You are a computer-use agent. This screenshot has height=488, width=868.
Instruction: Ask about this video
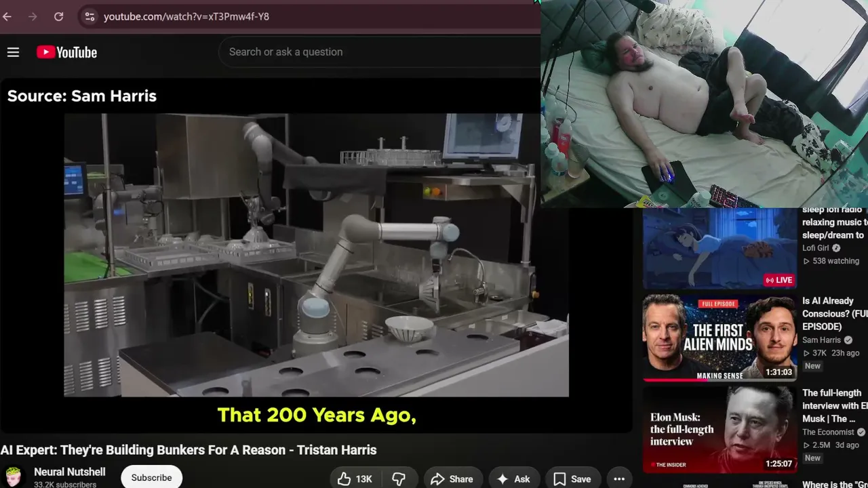coord(513,479)
